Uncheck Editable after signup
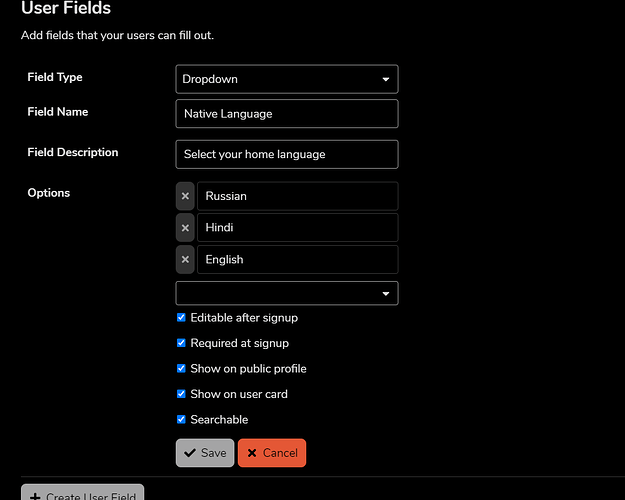 (181, 317)
